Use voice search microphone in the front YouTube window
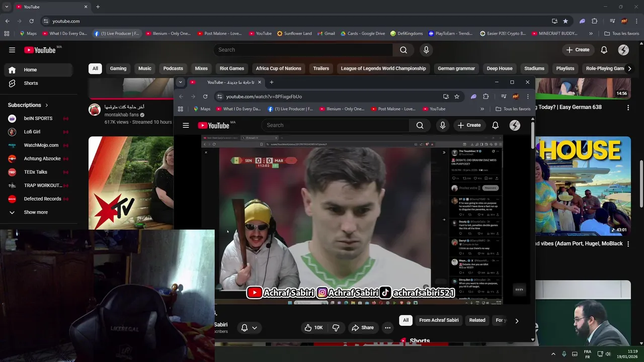Image resolution: width=644 pixels, height=362 pixels. pyautogui.click(x=443, y=125)
